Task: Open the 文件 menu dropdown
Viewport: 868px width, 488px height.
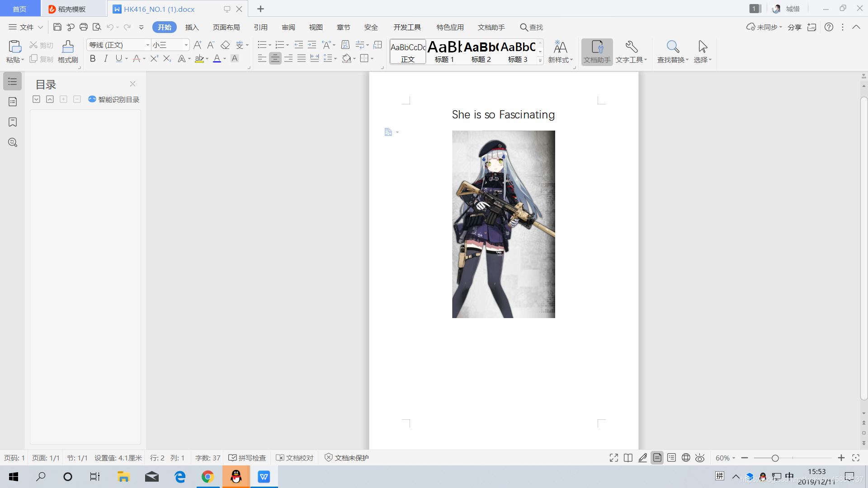Action: 26,27
